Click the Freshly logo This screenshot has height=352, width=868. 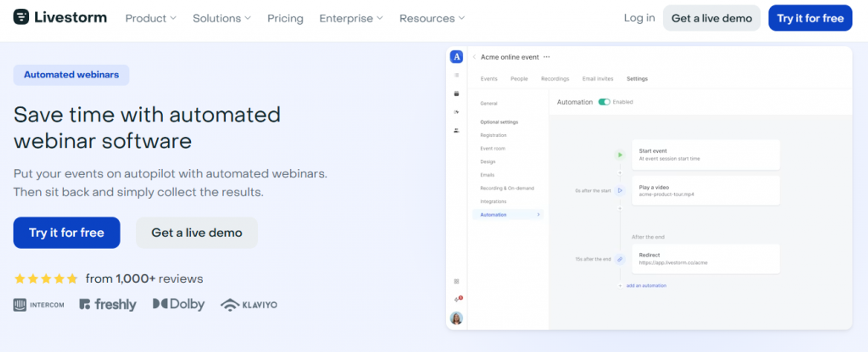click(x=108, y=304)
